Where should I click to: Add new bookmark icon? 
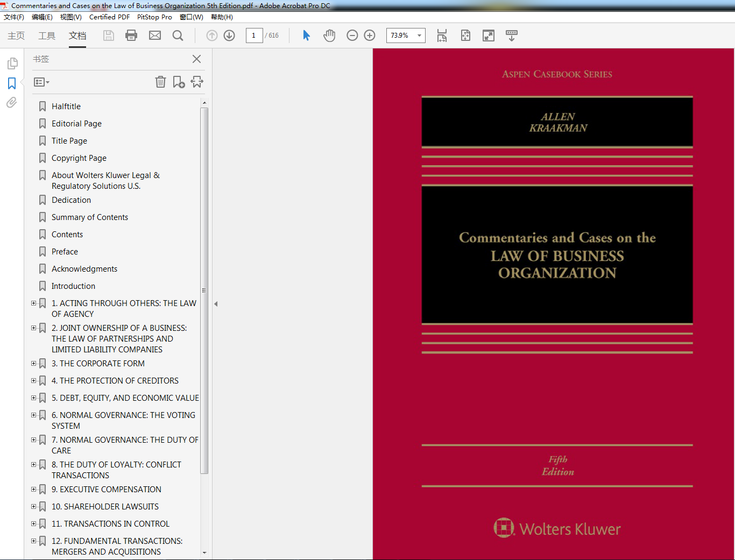179,82
